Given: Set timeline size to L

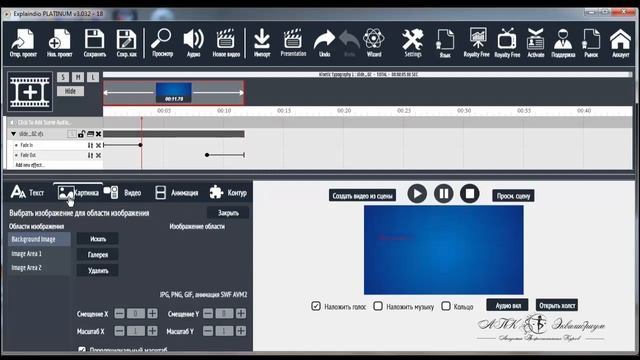Looking at the screenshot, I should coord(93,77).
